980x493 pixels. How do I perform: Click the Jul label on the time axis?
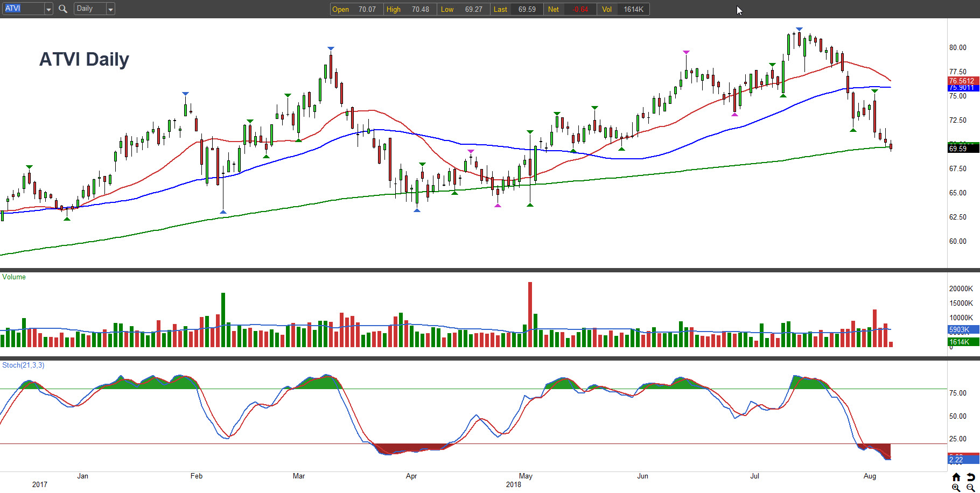[755, 476]
